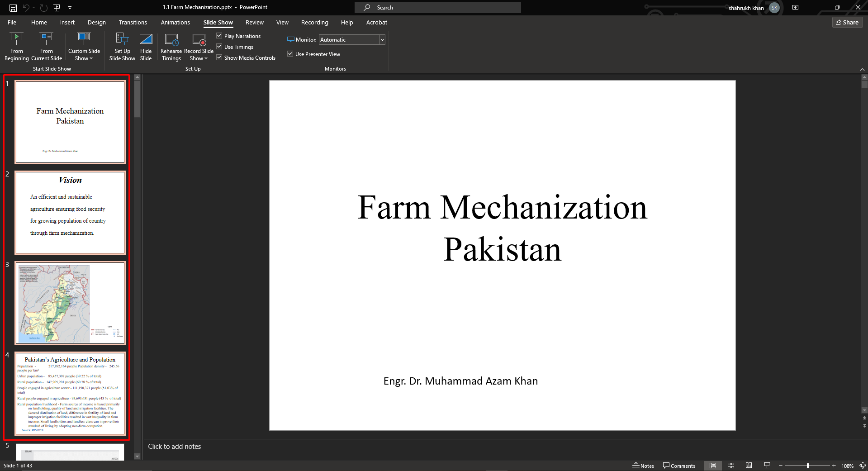Viewport: 868px width, 471px height.
Task: Select the Vision slide thumbnail
Action: [70, 212]
